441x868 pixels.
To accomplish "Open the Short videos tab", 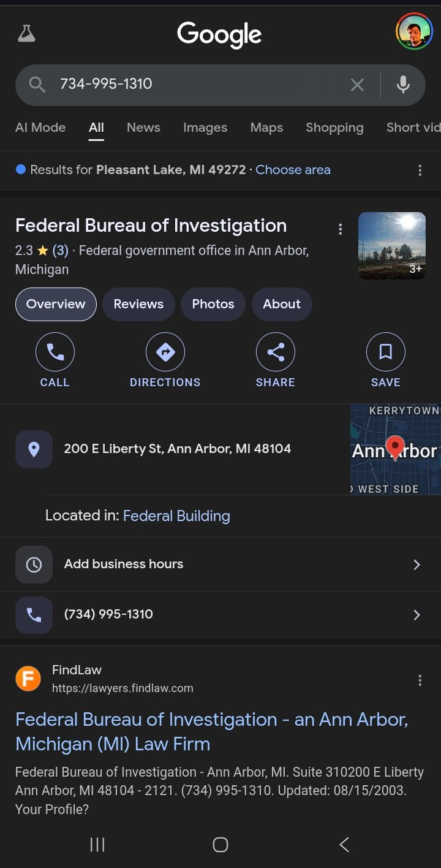I will tap(413, 128).
